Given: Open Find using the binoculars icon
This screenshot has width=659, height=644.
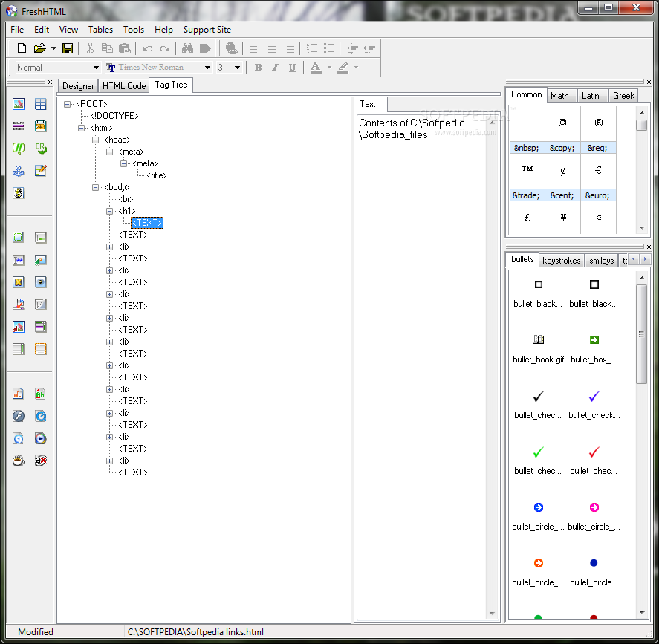Looking at the screenshot, I should click(x=187, y=48).
